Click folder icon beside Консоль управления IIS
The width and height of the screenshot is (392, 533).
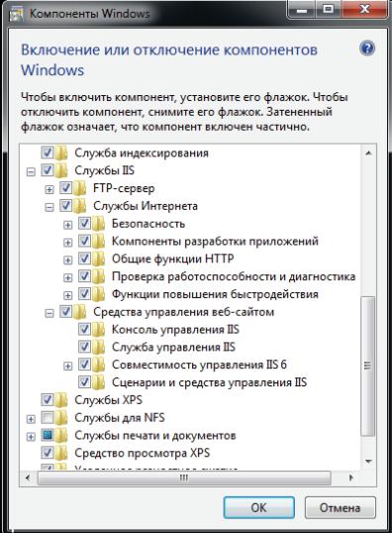[x=99, y=329]
